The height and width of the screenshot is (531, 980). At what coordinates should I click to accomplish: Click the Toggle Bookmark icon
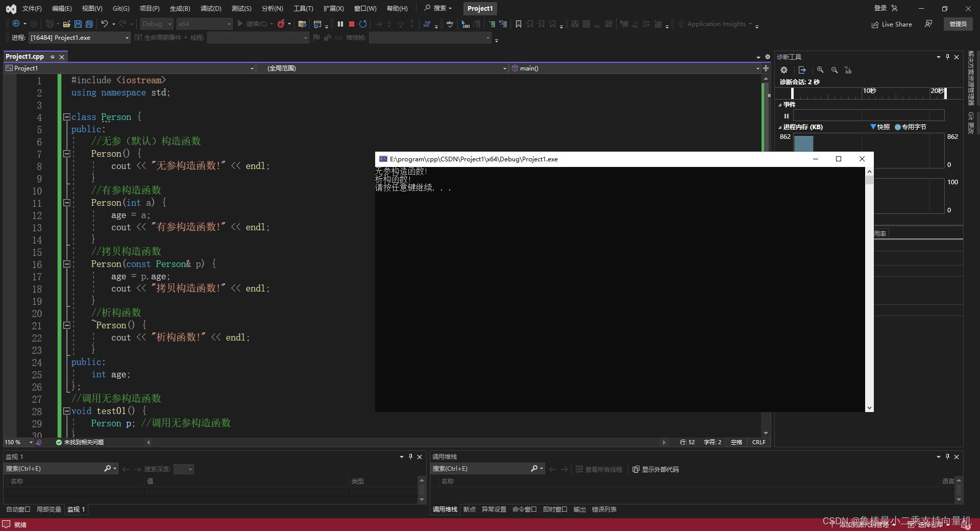(519, 24)
